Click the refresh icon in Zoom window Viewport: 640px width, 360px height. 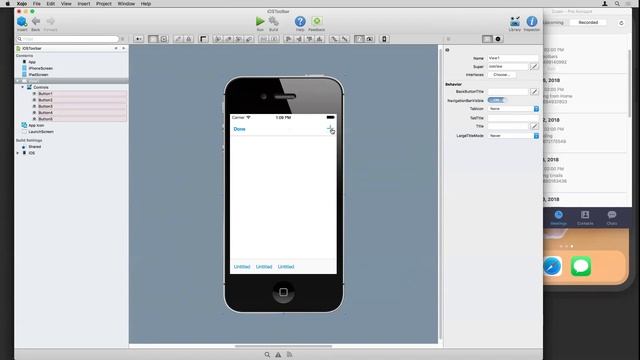coord(621,23)
